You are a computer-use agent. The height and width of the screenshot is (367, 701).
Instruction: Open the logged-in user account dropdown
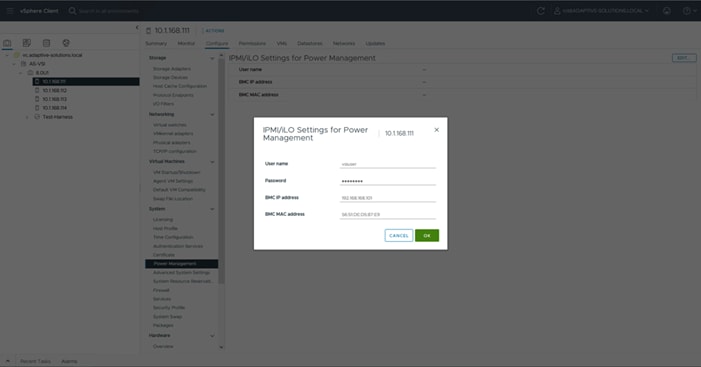point(601,11)
